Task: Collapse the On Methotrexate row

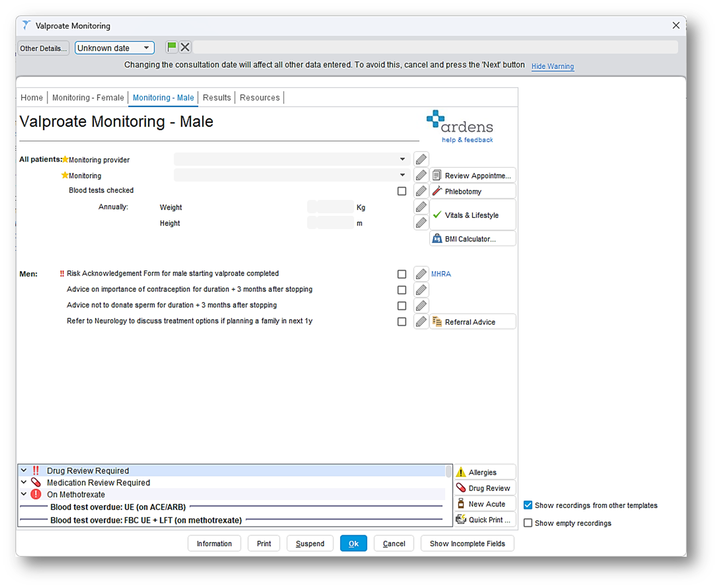Action: (x=24, y=494)
